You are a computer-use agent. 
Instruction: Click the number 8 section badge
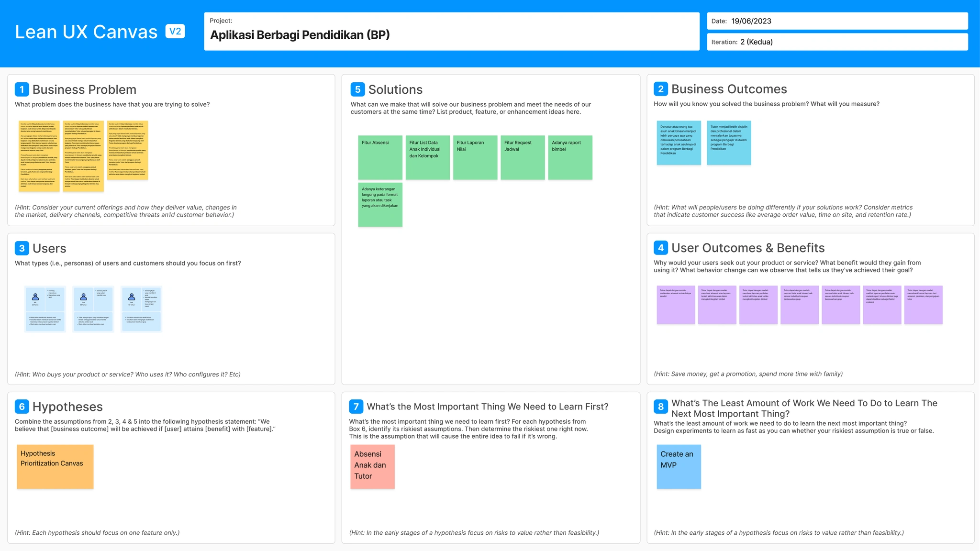click(661, 407)
